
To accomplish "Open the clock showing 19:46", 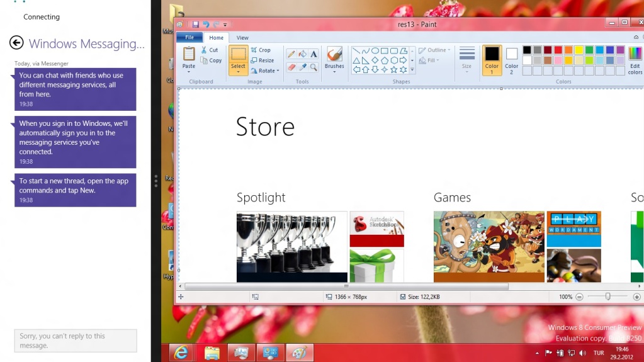I will pyautogui.click(x=622, y=353).
